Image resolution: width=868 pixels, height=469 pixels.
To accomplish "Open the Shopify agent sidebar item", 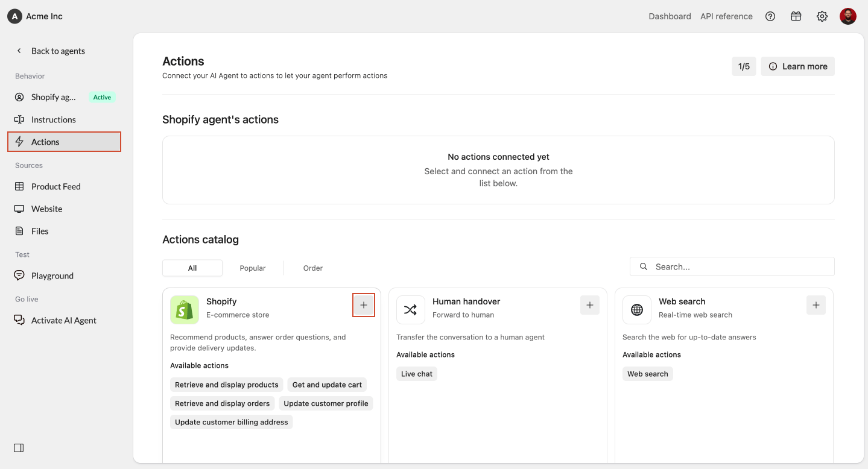I will (x=64, y=97).
